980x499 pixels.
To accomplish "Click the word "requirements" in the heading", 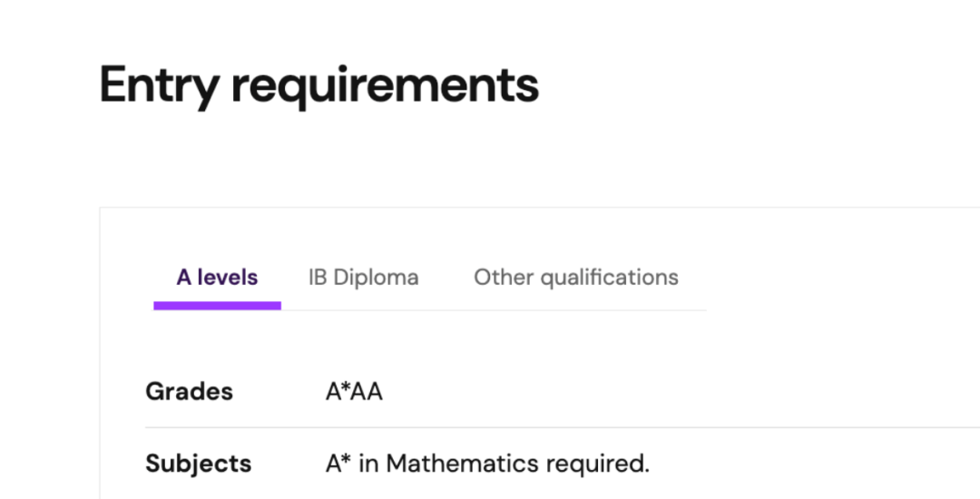I will [x=385, y=86].
